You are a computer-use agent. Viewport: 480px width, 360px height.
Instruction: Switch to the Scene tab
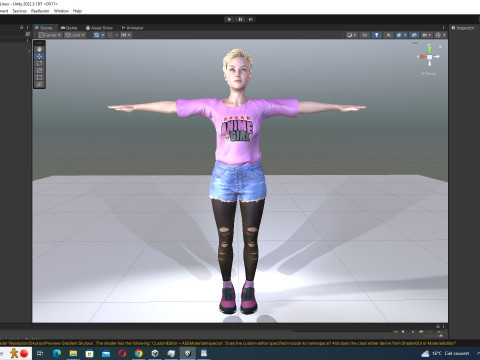[x=44, y=28]
